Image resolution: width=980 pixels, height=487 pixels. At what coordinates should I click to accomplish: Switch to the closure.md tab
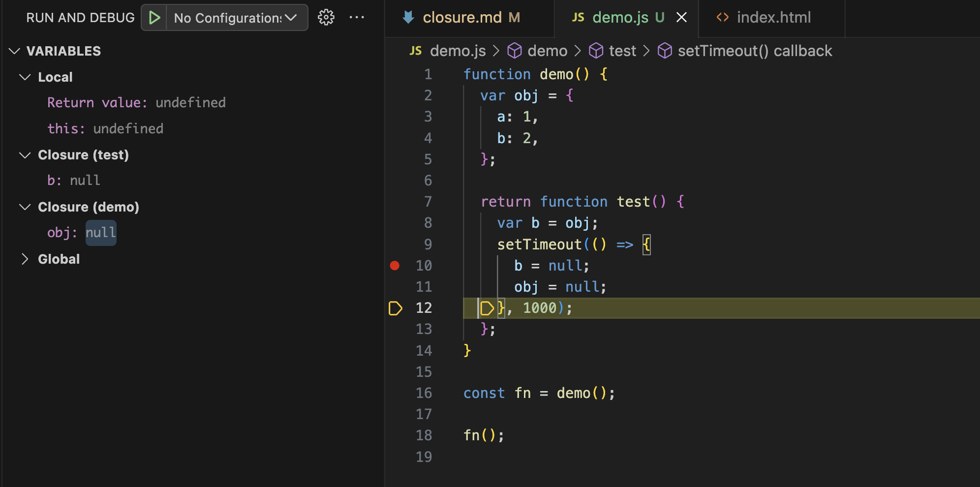click(x=470, y=18)
